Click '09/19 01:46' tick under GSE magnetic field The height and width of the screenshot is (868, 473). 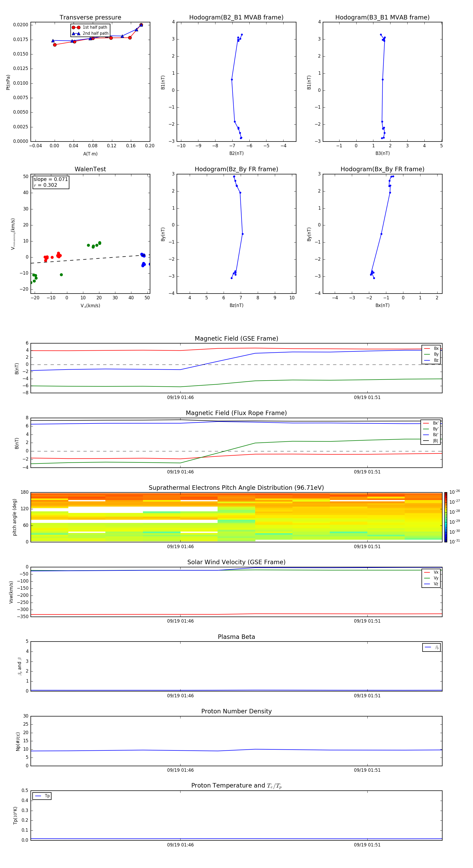[181, 397]
